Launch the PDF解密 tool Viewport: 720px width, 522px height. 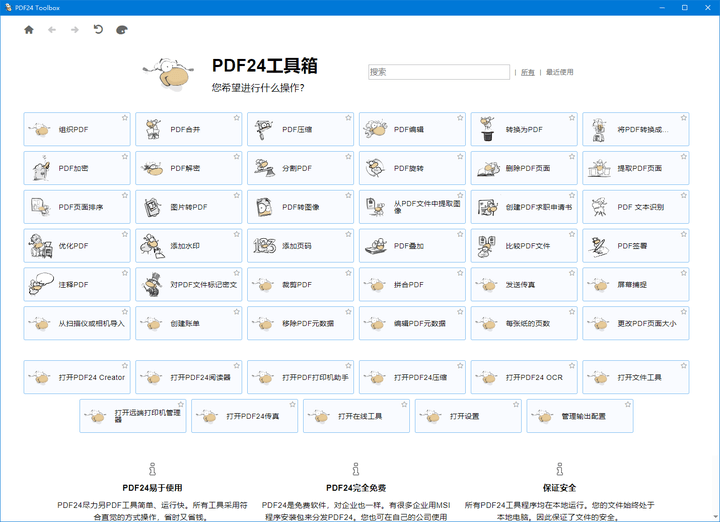click(x=188, y=168)
